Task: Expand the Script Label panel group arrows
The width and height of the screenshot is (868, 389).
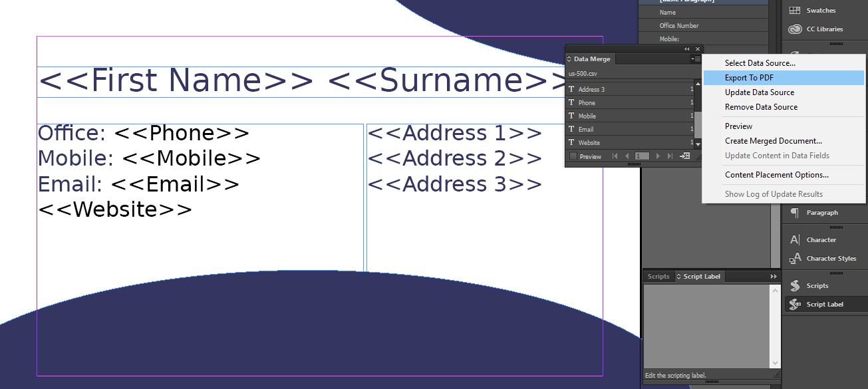Action: (x=774, y=277)
